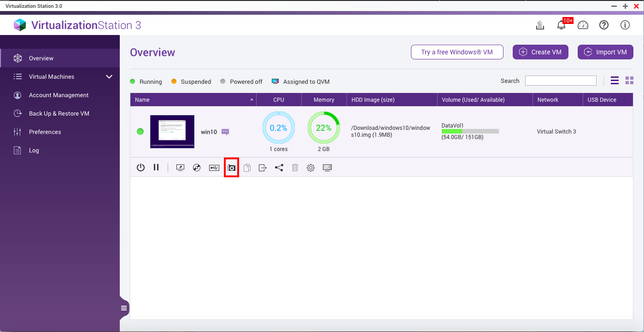This screenshot has width=644, height=332.
Task: Open the resource monitor gauge icon
Action: coord(583,25)
